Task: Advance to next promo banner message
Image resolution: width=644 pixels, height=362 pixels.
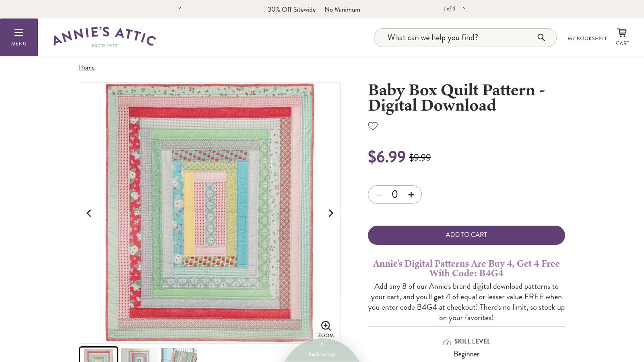Action: click(x=464, y=9)
